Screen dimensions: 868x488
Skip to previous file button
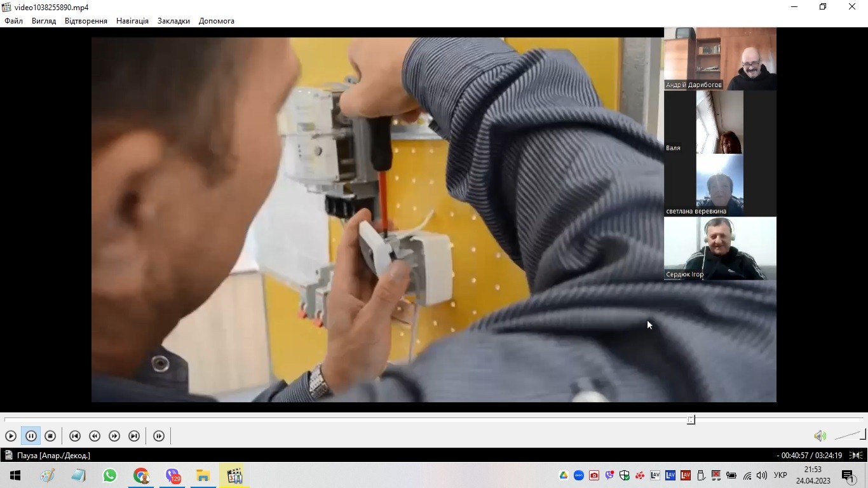tap(75, 436)
